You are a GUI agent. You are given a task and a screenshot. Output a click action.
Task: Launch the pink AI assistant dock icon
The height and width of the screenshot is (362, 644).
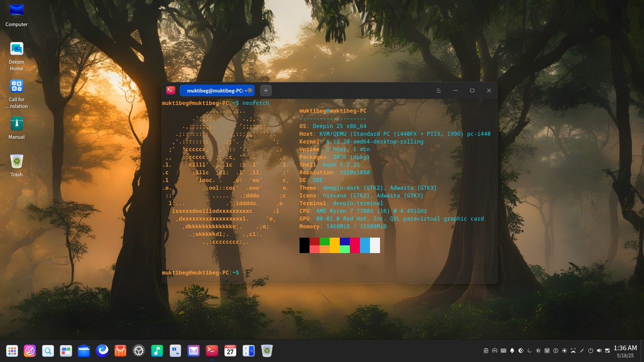(x=30, y=351)
